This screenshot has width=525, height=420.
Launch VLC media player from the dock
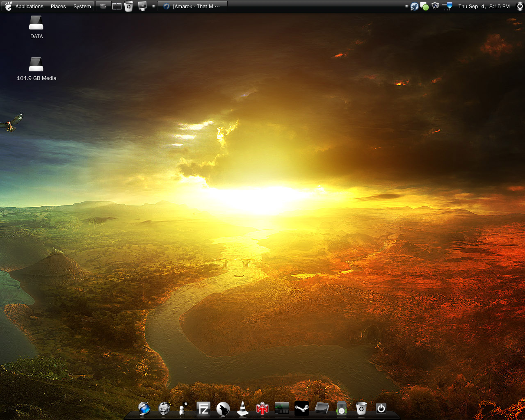pyautogui.click(x=242, y=408)
